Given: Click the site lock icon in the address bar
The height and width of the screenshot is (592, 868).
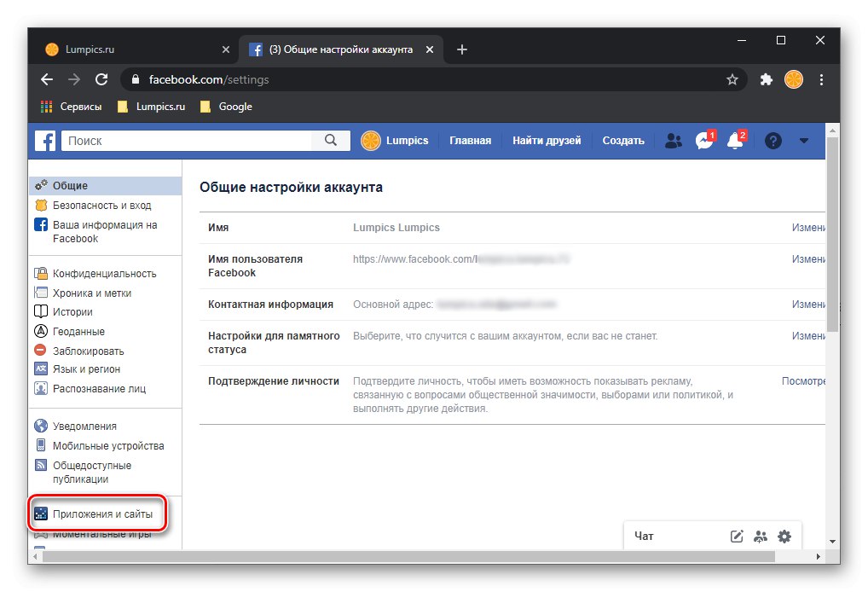Looking at the screenshot, I should [135, 79].
